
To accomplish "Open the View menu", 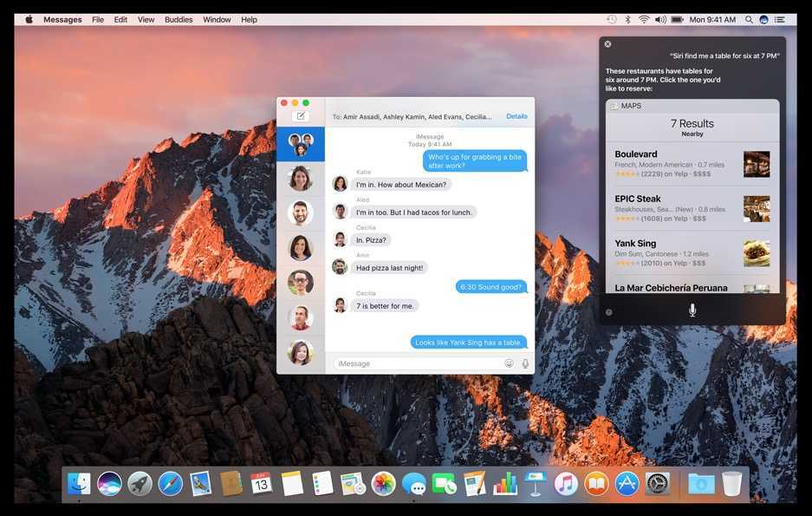I will [x=146, y=20].
